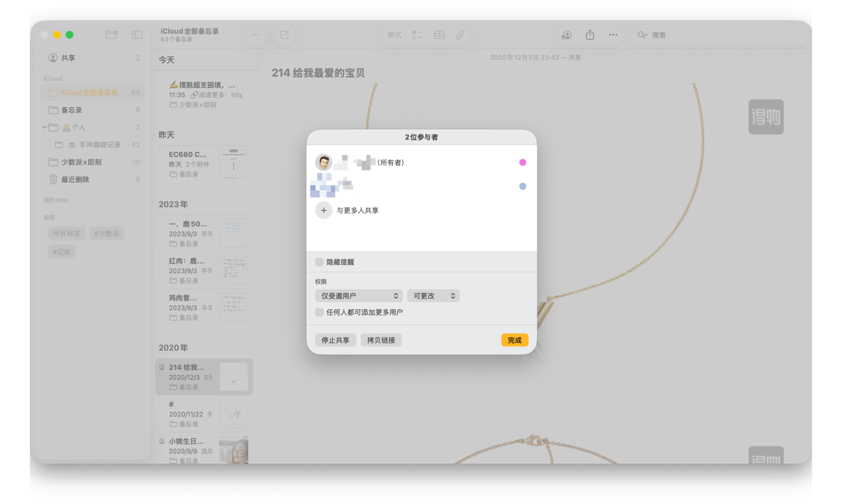
Task: Click the pink owner color dot
Action: coord(523,162)
